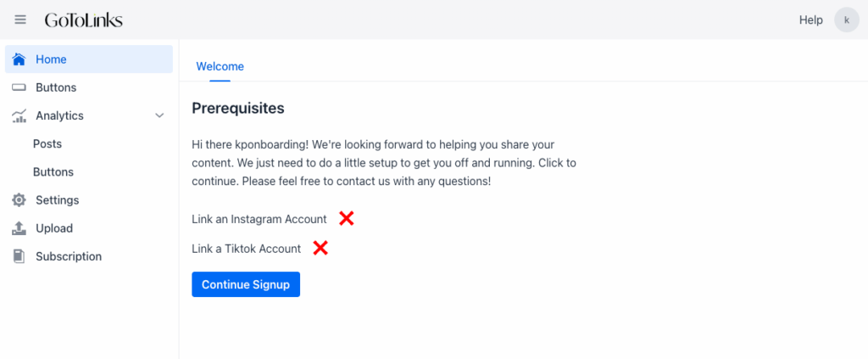This screenshot has height=359, width=868.
Task: Open the Settings gear icon
Action: pos(19,200)
